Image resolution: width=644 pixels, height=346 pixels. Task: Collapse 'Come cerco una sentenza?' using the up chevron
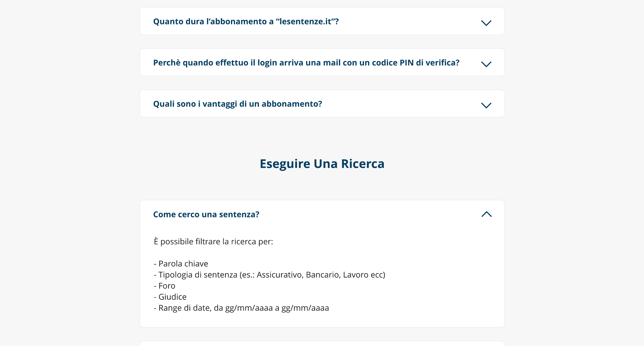pos(486,214)
